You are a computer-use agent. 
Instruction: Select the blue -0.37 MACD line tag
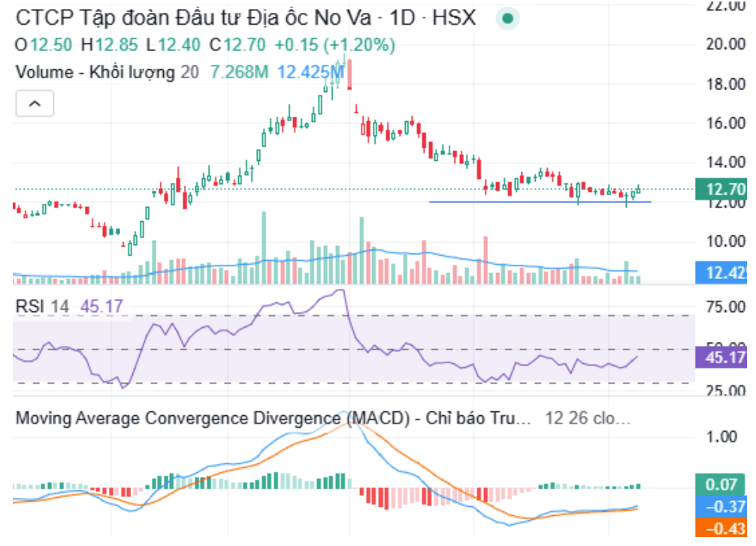pyautogui.click(x=721, y=506)
